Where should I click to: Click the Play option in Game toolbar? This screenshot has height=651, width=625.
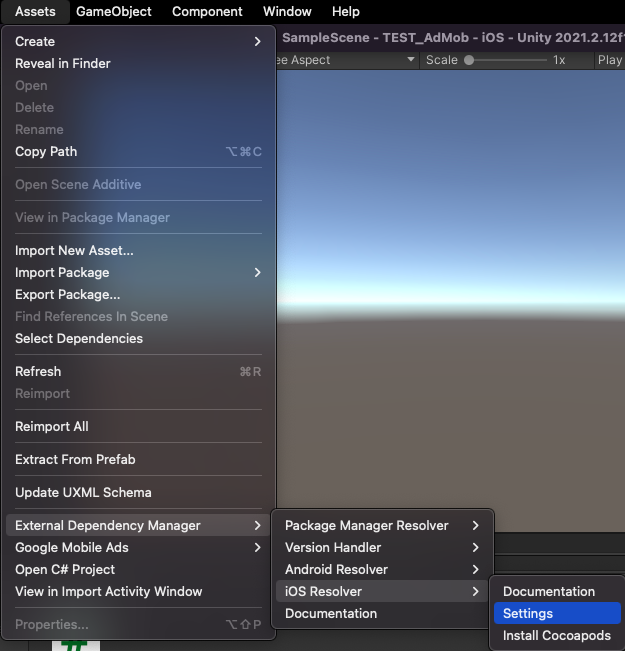click(x=610, y=60)
